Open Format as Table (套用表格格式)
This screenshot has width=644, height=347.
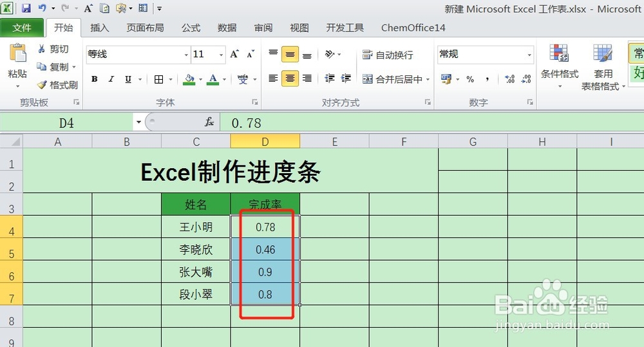(x=603, y=68)
